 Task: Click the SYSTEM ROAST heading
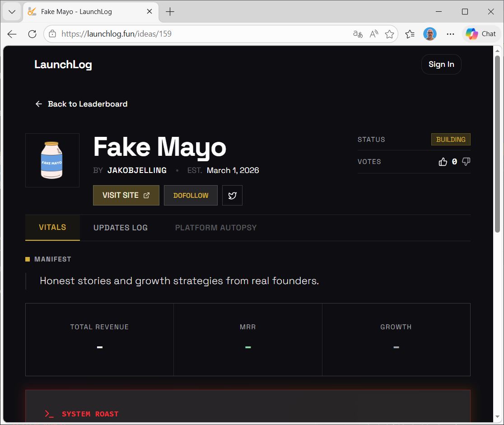point(90,414)
